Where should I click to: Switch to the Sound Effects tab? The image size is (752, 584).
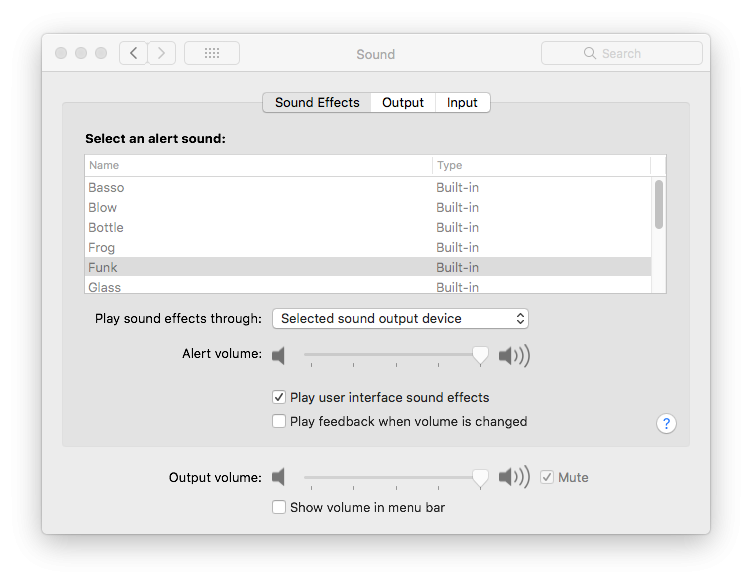pyautogui.click(x=317, y=103)
